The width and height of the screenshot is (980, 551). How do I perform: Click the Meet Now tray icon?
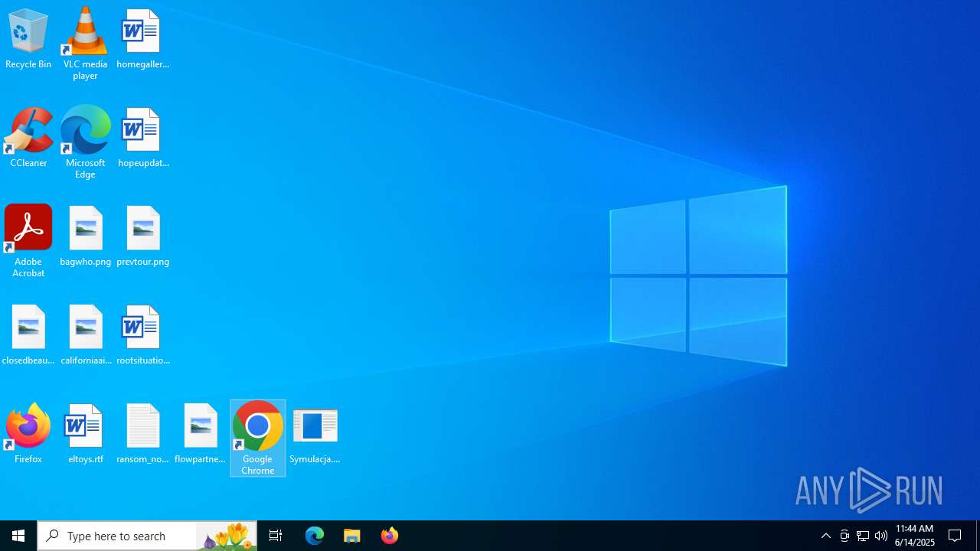click(x=844, y=536)
